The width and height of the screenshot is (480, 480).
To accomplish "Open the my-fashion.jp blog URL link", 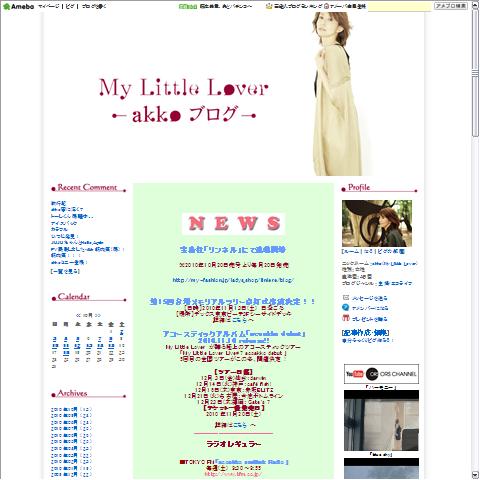I will [233, 280].
